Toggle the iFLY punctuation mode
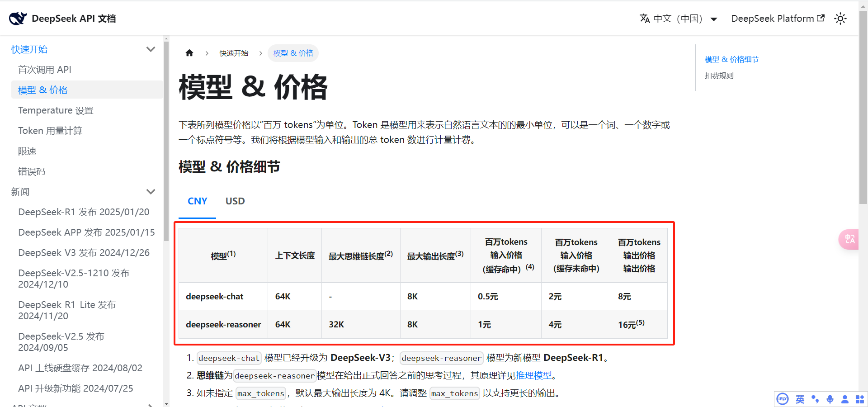Viewport: 868px width, 407px height. tap(815, 399)
